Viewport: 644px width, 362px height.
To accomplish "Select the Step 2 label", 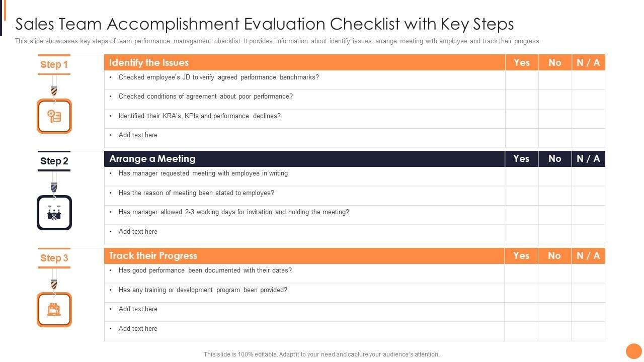I will click(x=54, y=161).
